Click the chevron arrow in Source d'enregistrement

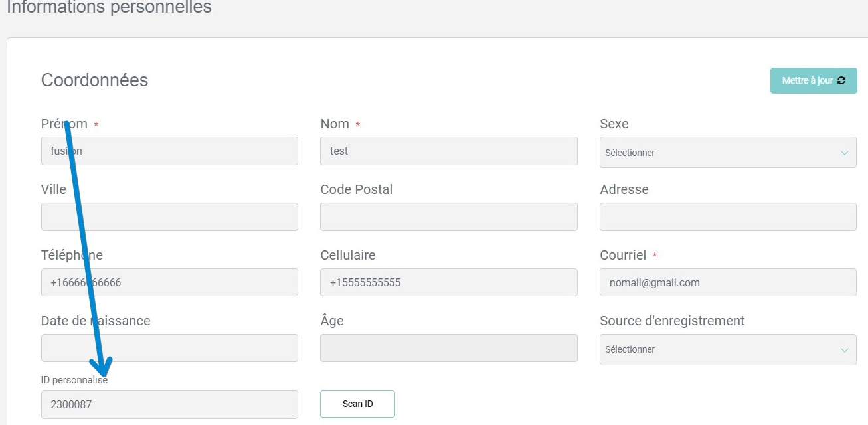[x=844, y=349]
